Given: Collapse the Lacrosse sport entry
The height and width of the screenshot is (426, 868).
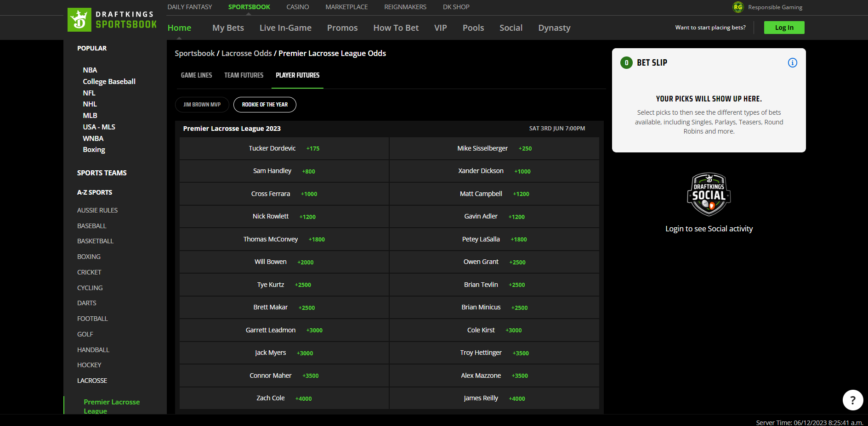Looking at the screenshot, I should click(92, 381).
